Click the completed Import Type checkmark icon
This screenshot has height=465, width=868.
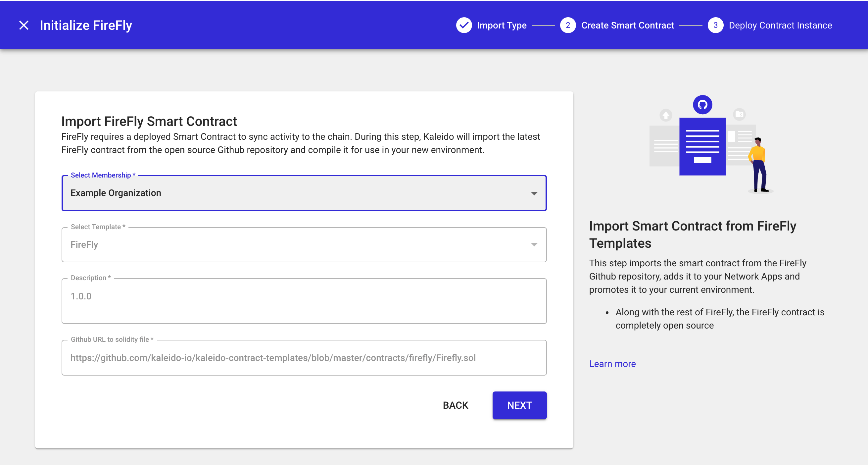464,25
